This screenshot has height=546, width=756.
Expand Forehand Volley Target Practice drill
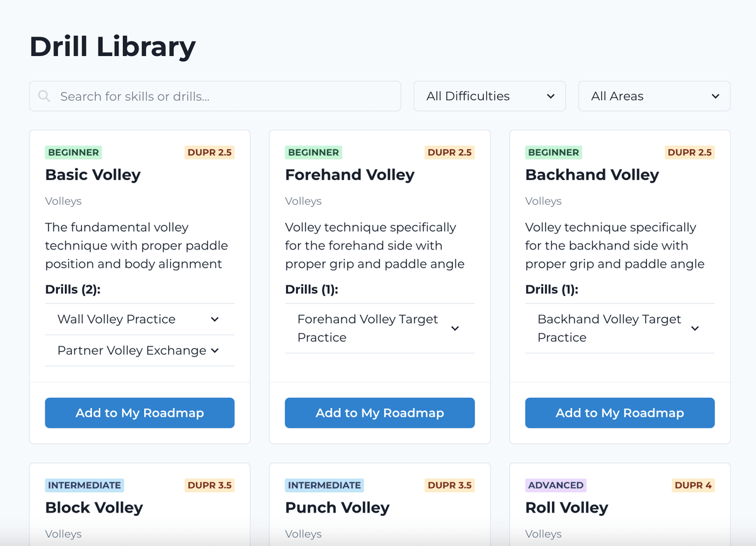(x=379, y=328)
